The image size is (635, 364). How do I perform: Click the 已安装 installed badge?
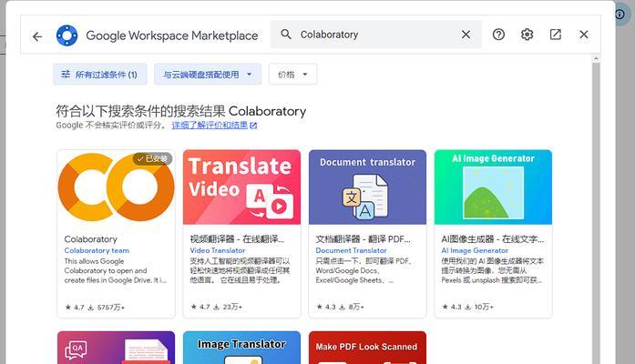tap(153, 159)
